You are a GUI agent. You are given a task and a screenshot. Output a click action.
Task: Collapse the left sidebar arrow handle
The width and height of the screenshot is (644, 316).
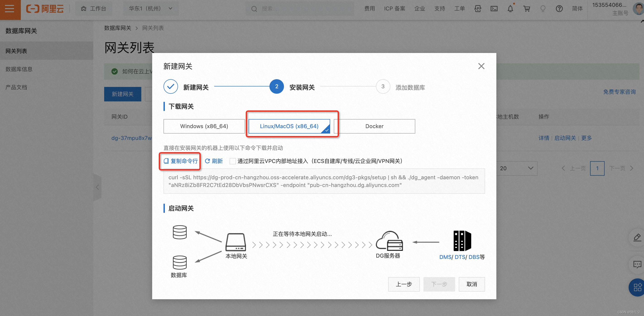[97, 187]
